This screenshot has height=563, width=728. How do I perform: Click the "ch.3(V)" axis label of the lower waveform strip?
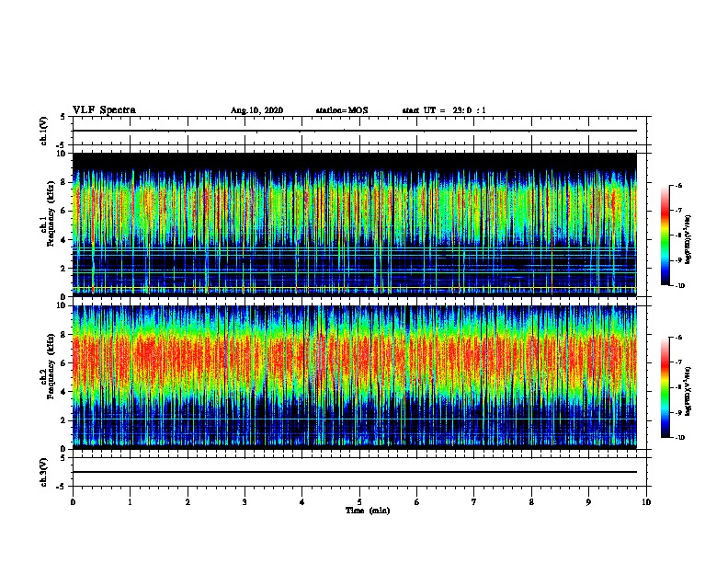[x=43, y=472]
